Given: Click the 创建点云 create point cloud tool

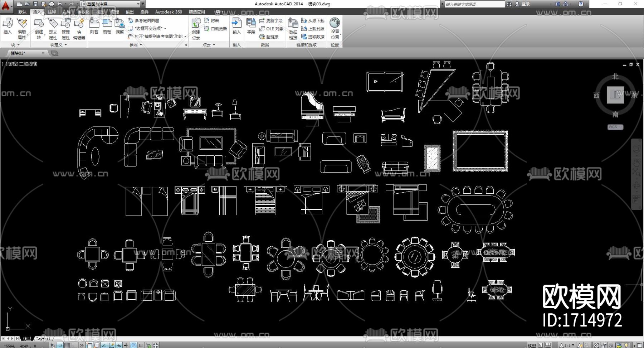Looking at the screenshot, I should click(x=196, y=28).
